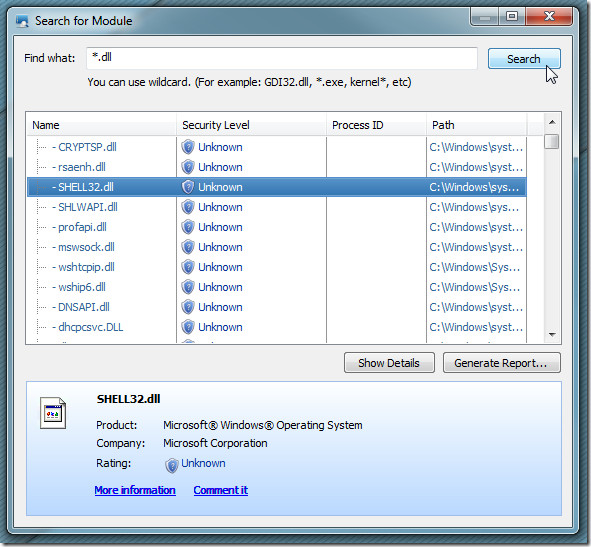
Task: Click the shield icon in DNSAPI.dll row
Action: [x=188, y=307]
